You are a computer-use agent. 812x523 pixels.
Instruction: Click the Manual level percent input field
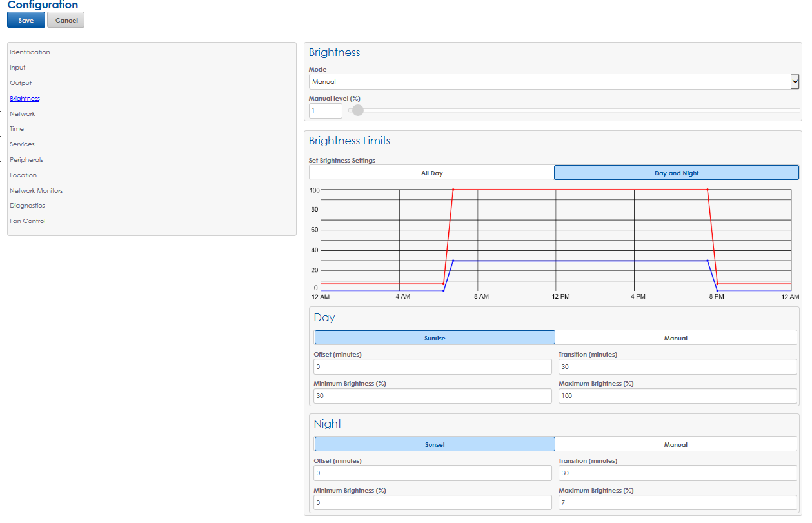tap(326, 111)
